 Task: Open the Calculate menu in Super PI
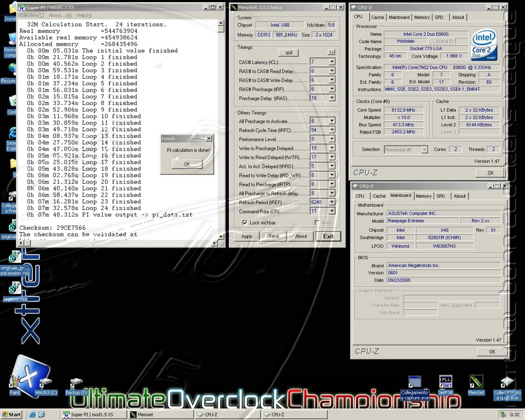pyautogui.click(x=32, y=15)
